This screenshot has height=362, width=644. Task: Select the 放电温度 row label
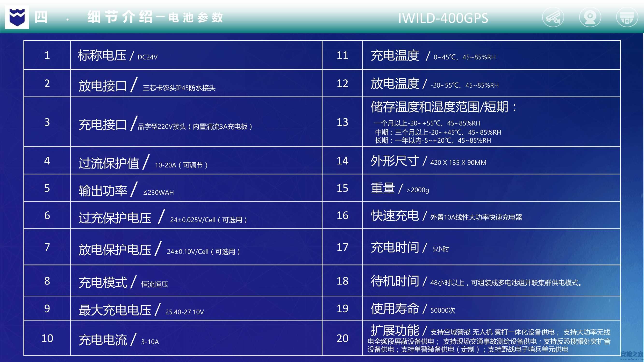pos(395,84)
